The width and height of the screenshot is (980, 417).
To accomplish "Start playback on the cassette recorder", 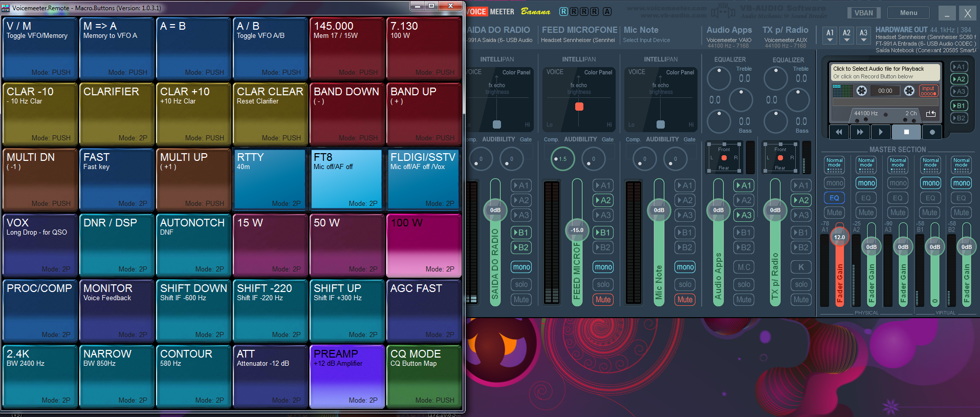I will pos(880,132).
